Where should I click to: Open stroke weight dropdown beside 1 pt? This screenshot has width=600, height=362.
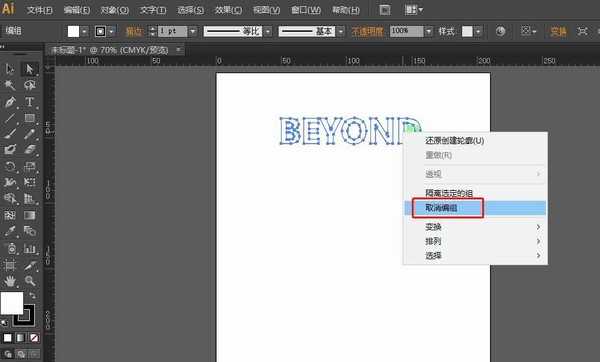pos(193,31)
